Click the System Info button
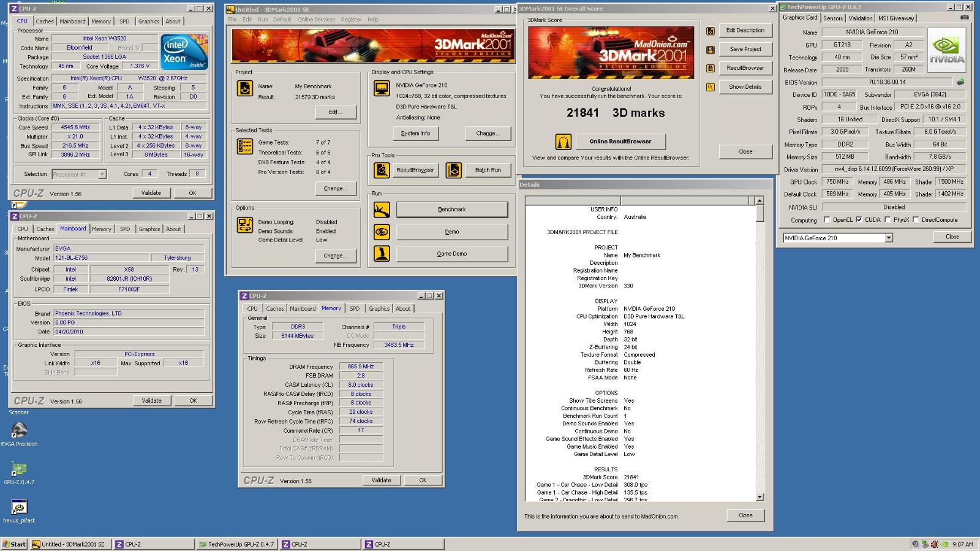The height and width of the screenshot is (551, 980). [415, 134]
